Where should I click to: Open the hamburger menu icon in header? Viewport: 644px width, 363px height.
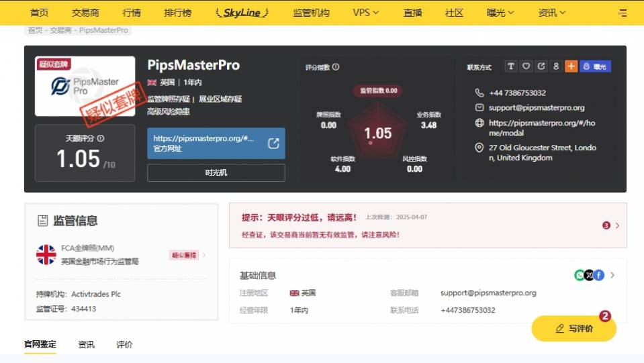(623, 13)
